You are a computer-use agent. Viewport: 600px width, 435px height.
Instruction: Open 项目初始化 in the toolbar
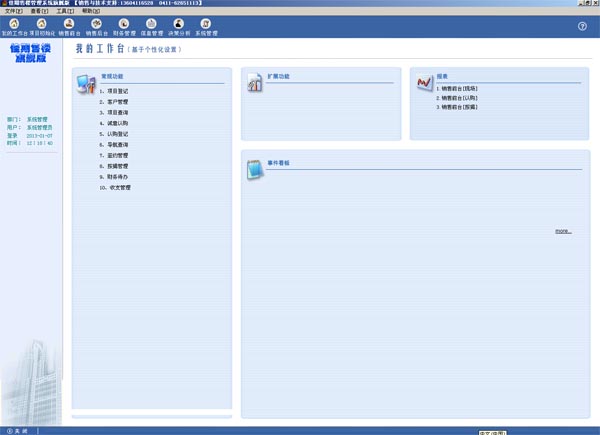[x=42, y=28]
